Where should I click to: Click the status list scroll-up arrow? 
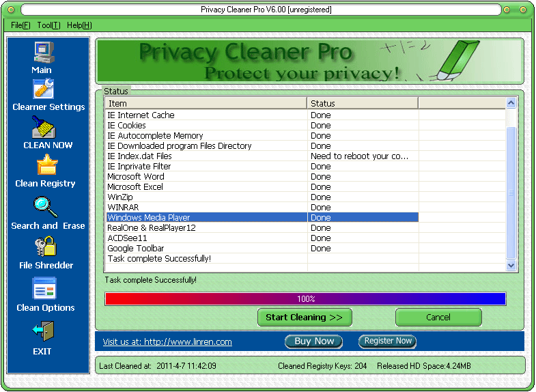(511, 103)
